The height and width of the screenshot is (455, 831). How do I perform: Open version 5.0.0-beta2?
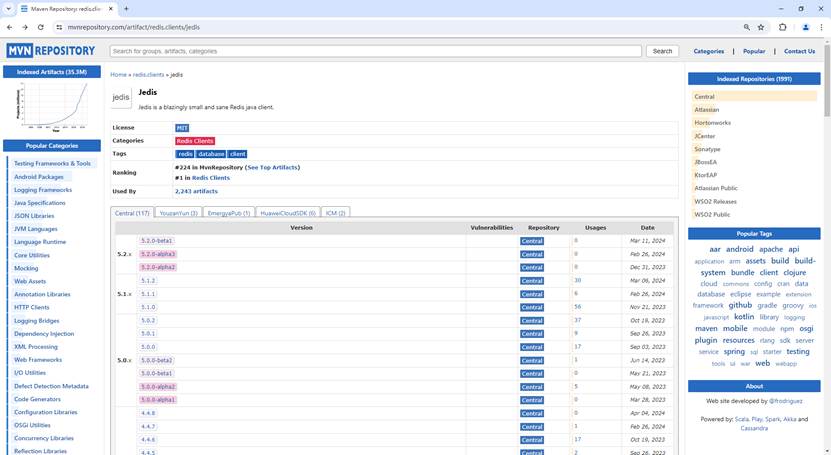pos(157,360)
